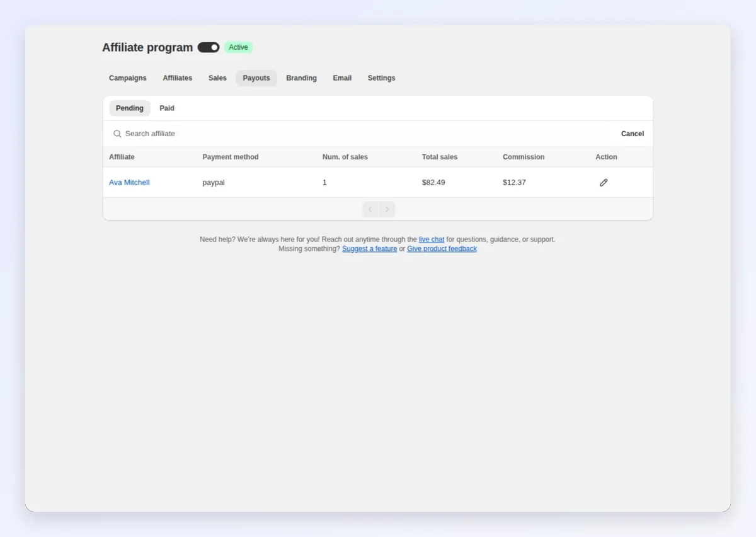756x537 pixels.
Task: Select the Payouts tab
Action: coord(256,78)
